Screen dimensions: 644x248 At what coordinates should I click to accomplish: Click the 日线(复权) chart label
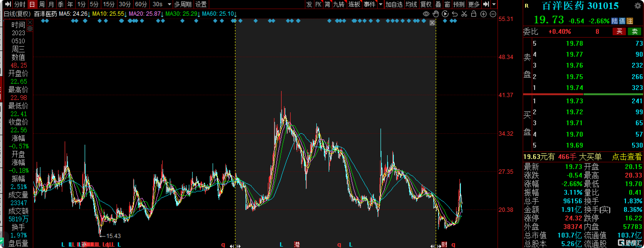(x=18, y=14)
